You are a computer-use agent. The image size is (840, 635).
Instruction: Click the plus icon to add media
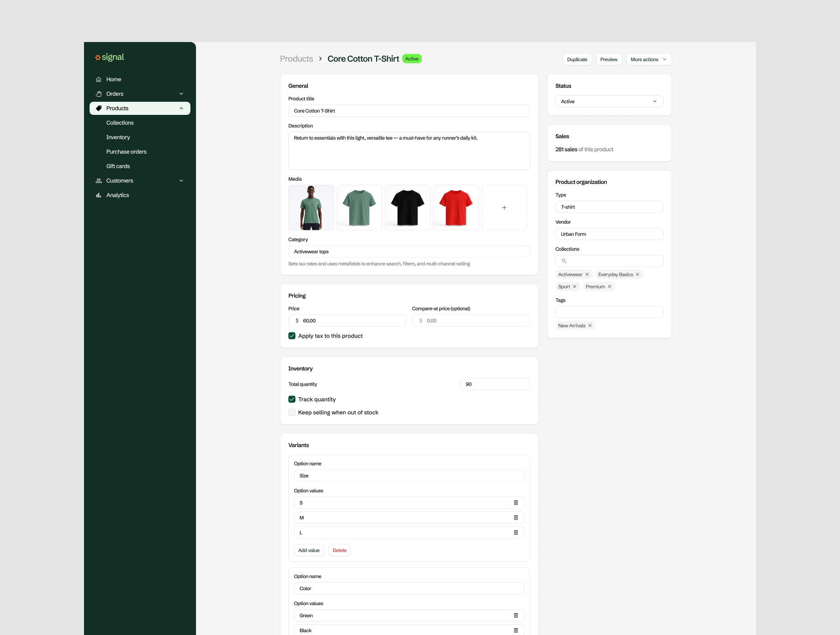coord(504,208)
